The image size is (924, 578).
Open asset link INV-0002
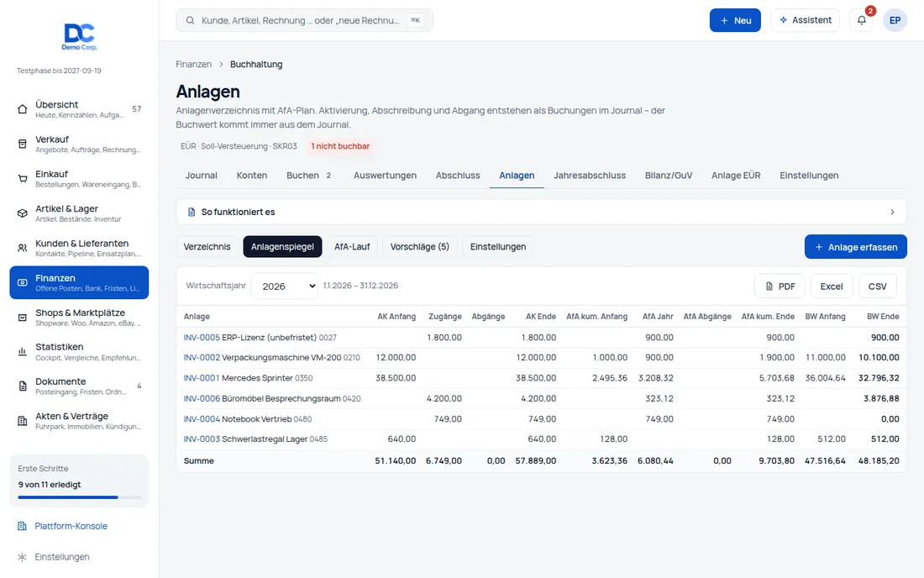click(x=202, y=358)
